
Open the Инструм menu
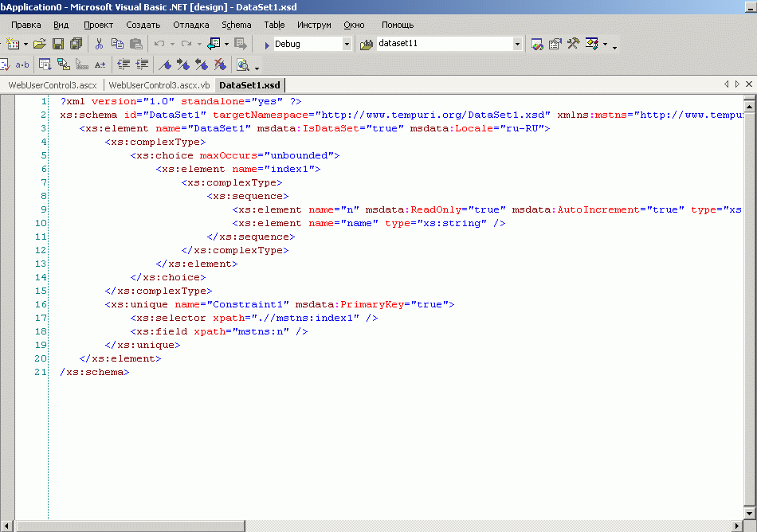314,25
